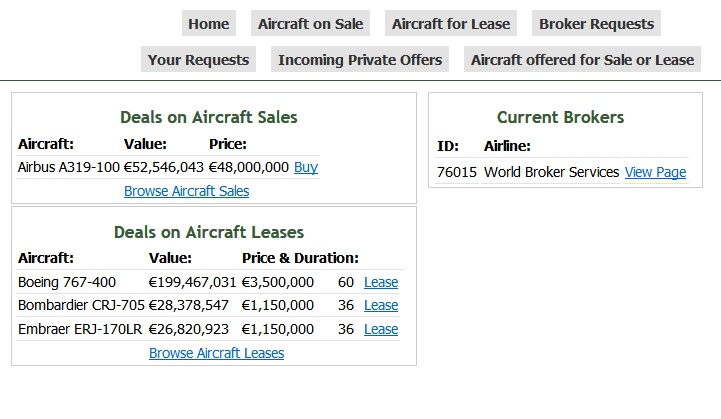
Task: Click the Boeing 767-400 row name
Action: [67, 282]
